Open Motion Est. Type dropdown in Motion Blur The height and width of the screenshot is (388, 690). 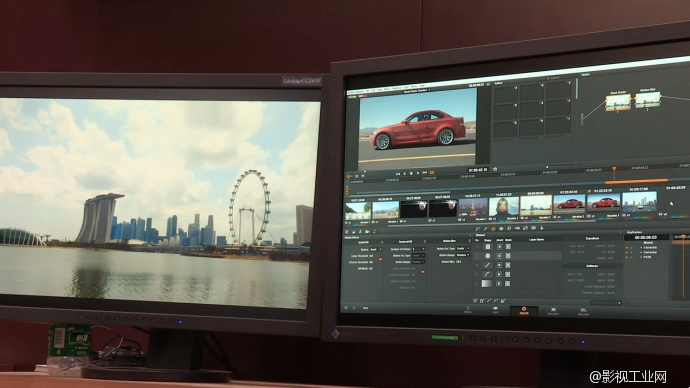pos(463,249)
